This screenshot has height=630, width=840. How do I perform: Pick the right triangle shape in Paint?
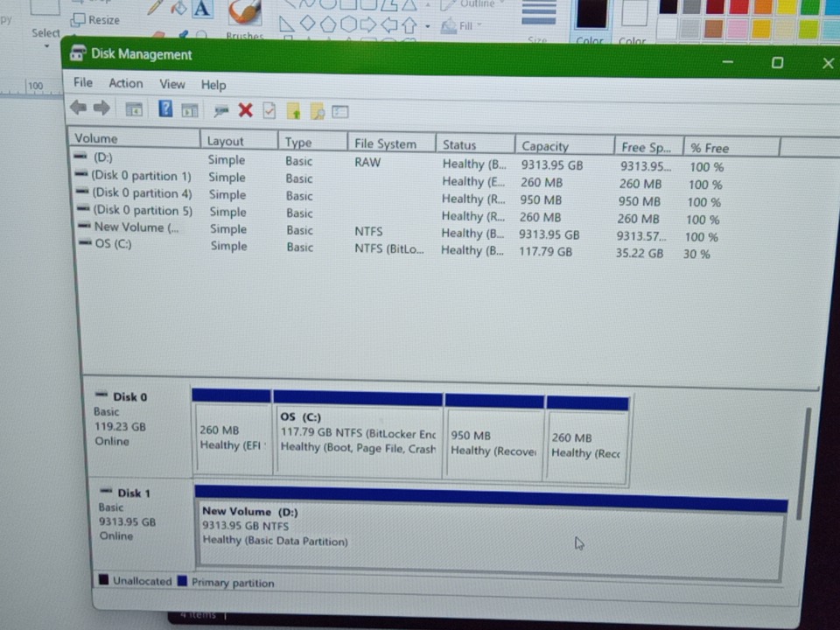[287, 24]
